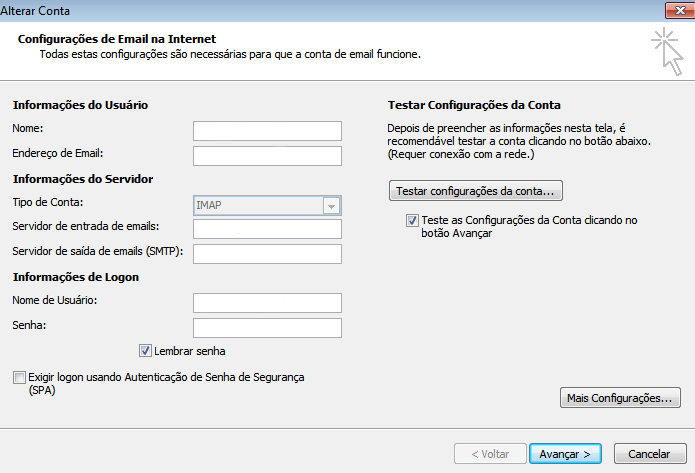Focus the Endereço de Email field
695x473 pixels.
[267, 156]
